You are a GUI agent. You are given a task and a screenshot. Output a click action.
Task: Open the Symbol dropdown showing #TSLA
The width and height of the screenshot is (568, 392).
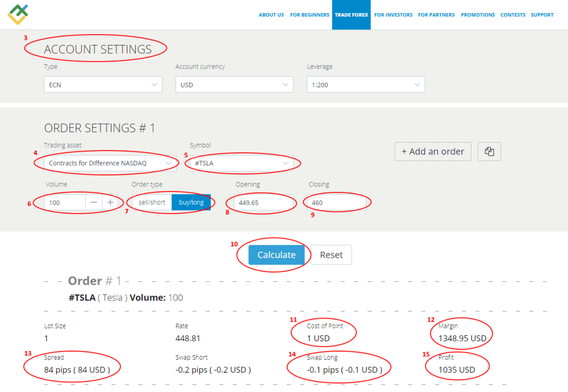click(x=243, y=164)
